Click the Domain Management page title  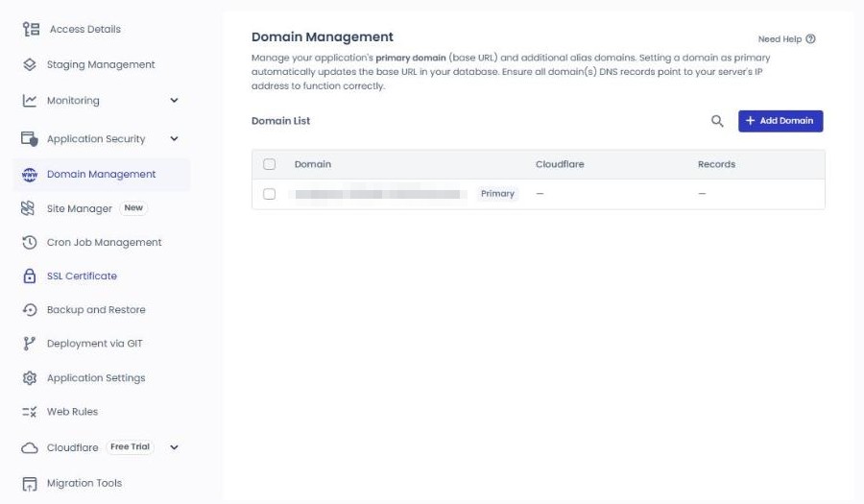pyautogui.click(x=323, y=36)
